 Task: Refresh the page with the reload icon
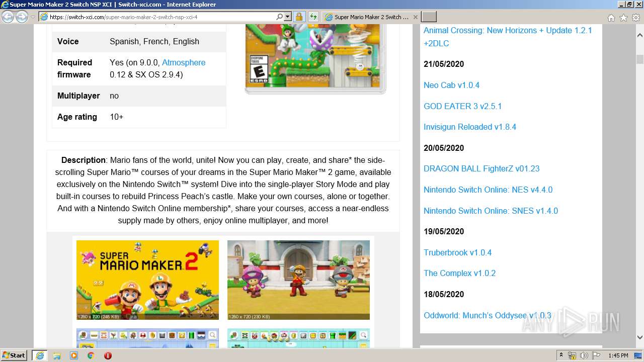click(313, 17)
